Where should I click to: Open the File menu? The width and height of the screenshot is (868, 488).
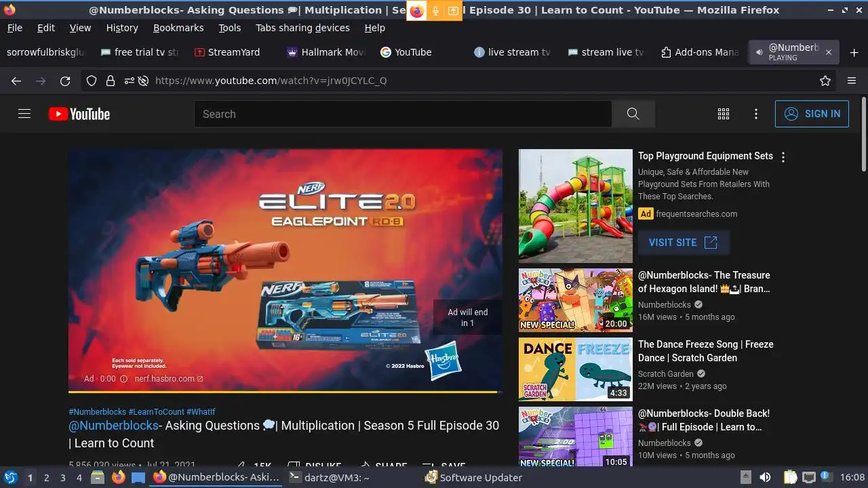(x=14, y=28)
